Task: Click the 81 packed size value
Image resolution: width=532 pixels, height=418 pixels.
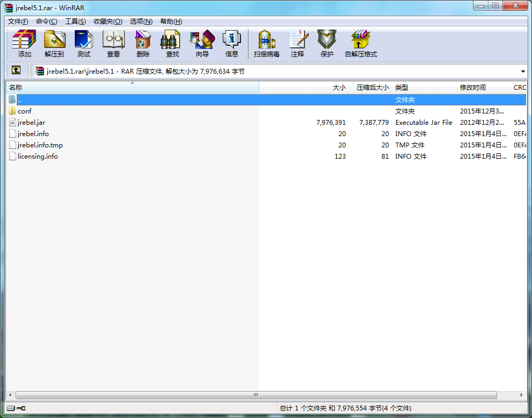Action: 385,157
